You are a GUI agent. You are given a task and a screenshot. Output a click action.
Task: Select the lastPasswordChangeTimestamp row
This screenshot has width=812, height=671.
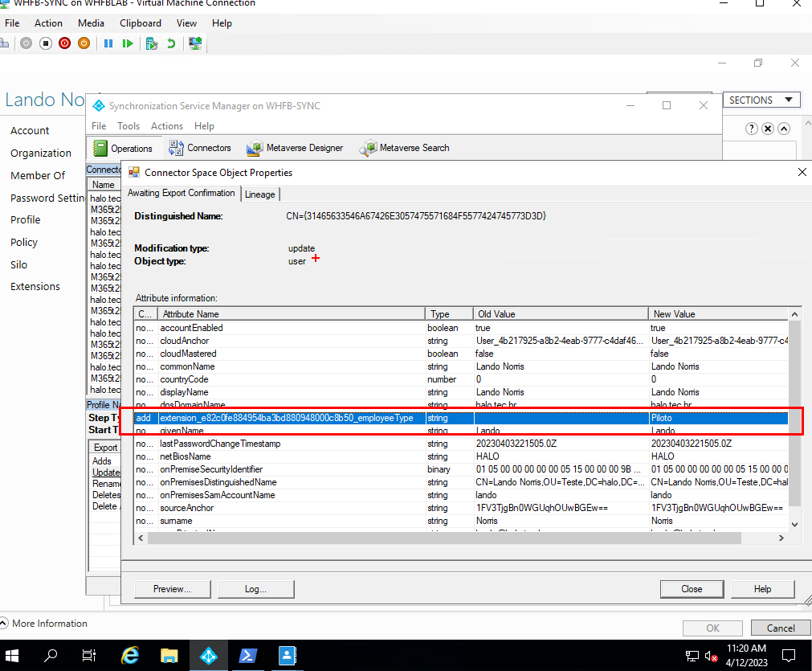pyautogui.click(x=461, y=444)
